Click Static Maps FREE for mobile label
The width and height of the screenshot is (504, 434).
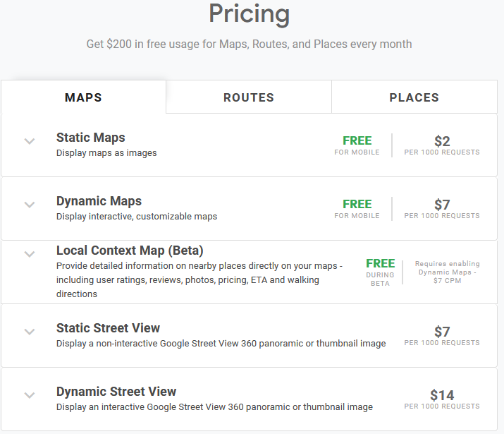(x=357, y=144)
